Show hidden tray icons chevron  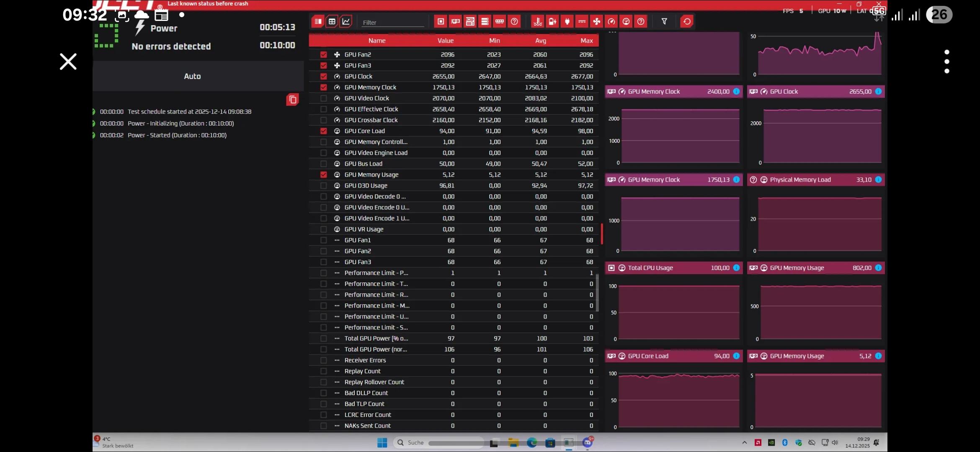(x=744, y=442)
